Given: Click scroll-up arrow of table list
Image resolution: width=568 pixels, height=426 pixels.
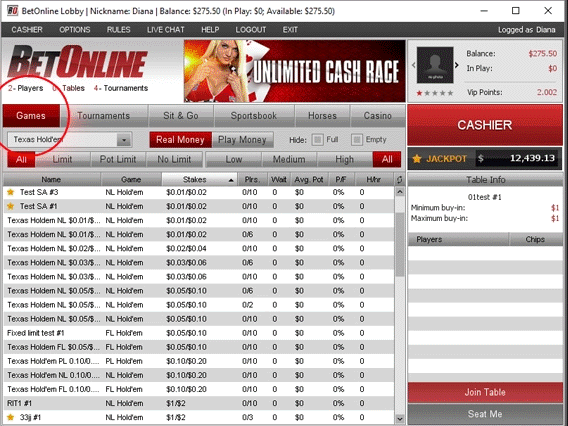Looking at the screenshot, I should [x=400, y=192].
